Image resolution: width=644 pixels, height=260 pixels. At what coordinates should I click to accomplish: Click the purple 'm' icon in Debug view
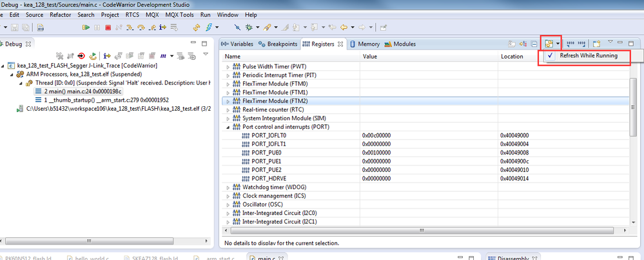tap(163, 56)
